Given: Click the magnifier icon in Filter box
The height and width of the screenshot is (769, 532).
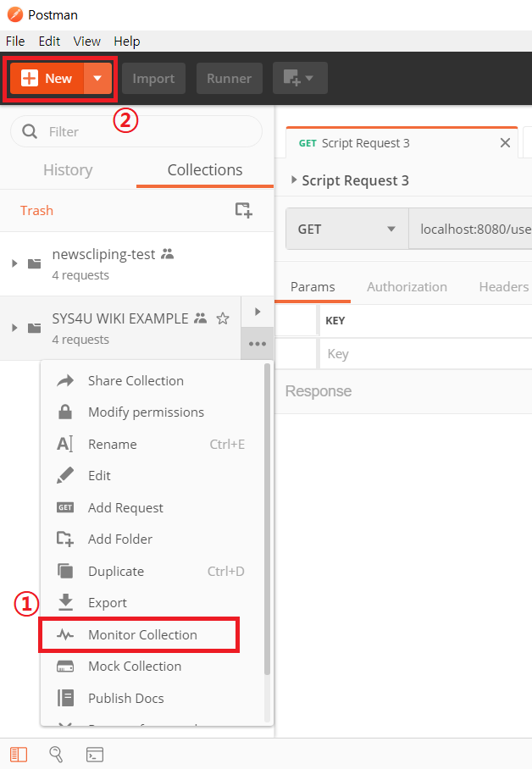Looking at the screenshot, I should coord(30,131).
